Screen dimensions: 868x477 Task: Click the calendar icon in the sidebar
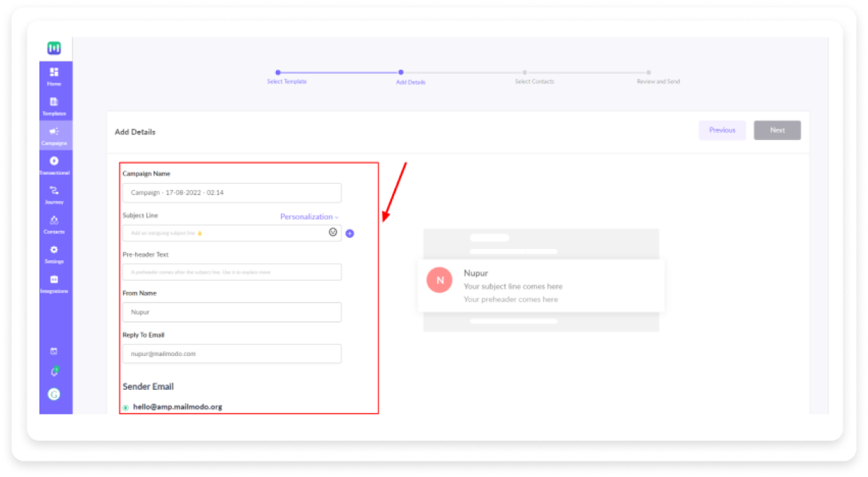coord(54,351)
